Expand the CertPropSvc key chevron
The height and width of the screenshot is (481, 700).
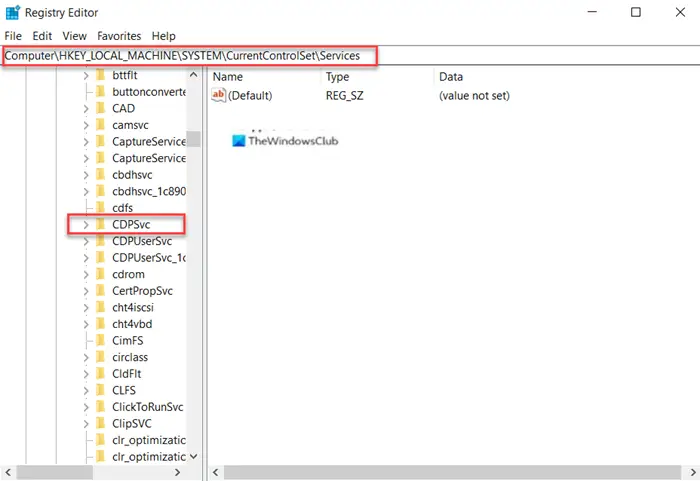coord(86,291)
